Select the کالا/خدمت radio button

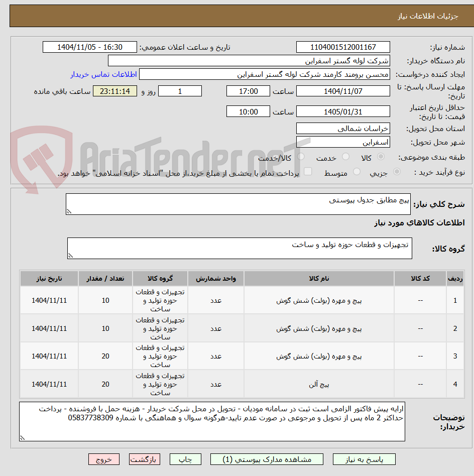(x=301, y=157)
